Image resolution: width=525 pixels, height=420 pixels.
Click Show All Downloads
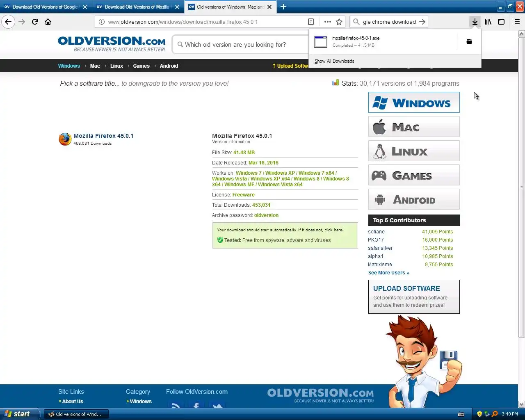[334, 61]
